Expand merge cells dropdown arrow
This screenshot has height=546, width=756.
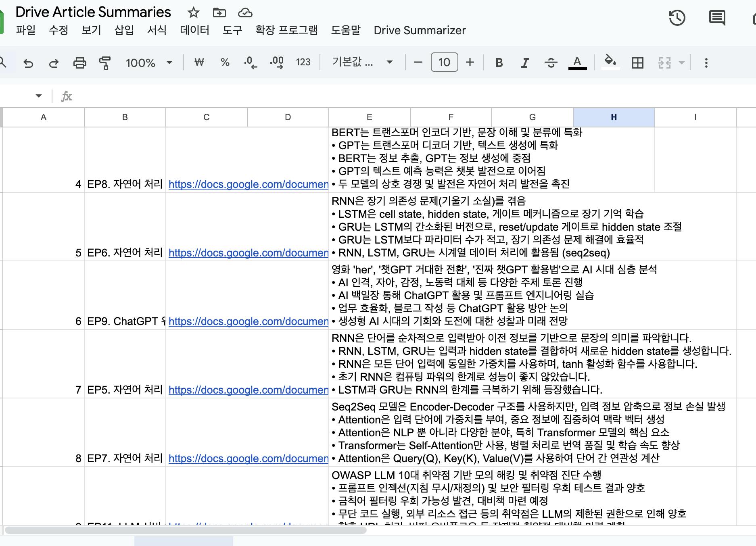(681, 63)
